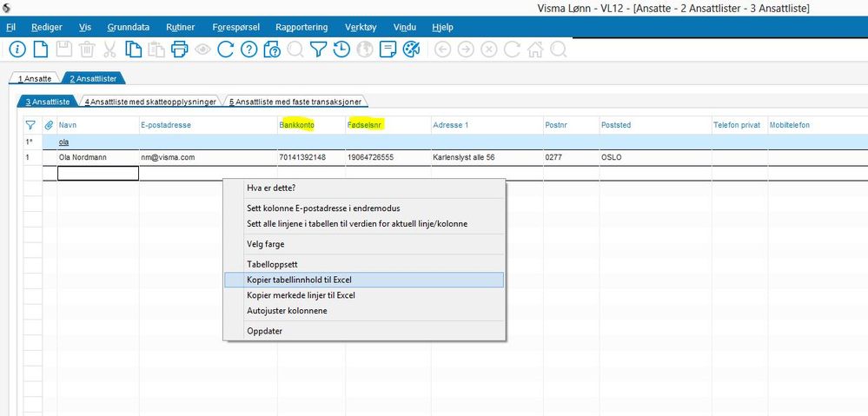Open the Vis menu

(x=85, y=27)
